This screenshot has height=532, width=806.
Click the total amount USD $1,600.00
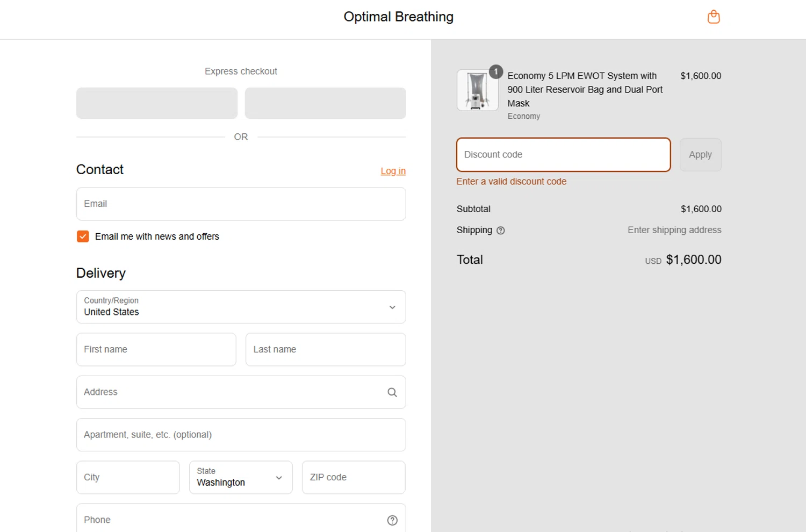point(683,260)
